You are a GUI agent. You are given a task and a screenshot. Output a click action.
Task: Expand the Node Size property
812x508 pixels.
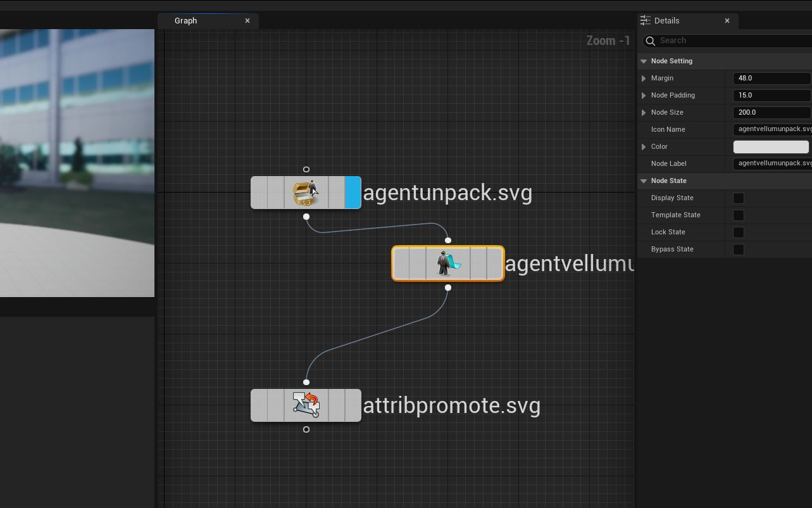pos(644,113)
